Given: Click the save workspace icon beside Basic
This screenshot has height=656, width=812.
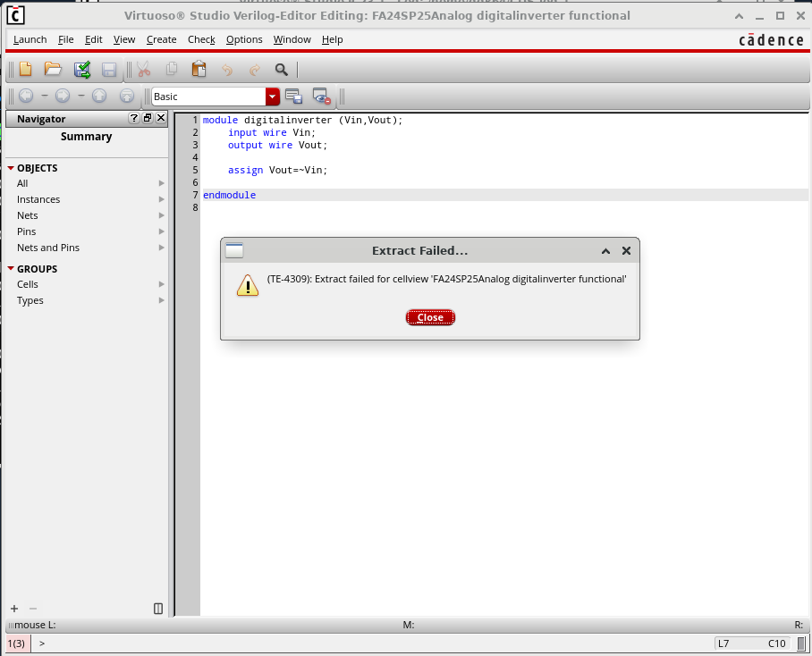Looking at the screenshot, I should pyautogui.click(x=293, y=97).
